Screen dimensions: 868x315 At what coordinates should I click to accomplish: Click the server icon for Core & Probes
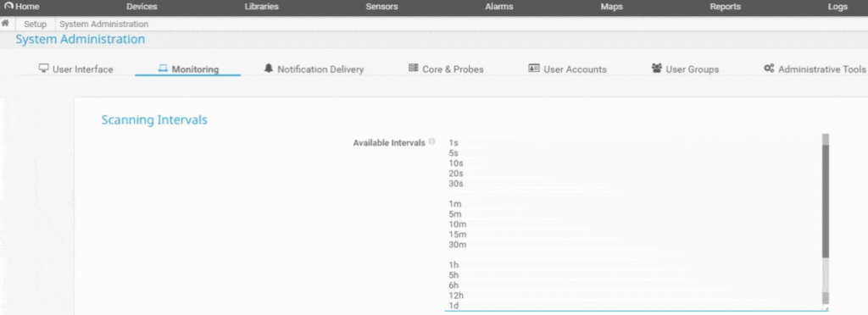click(414, 68)
